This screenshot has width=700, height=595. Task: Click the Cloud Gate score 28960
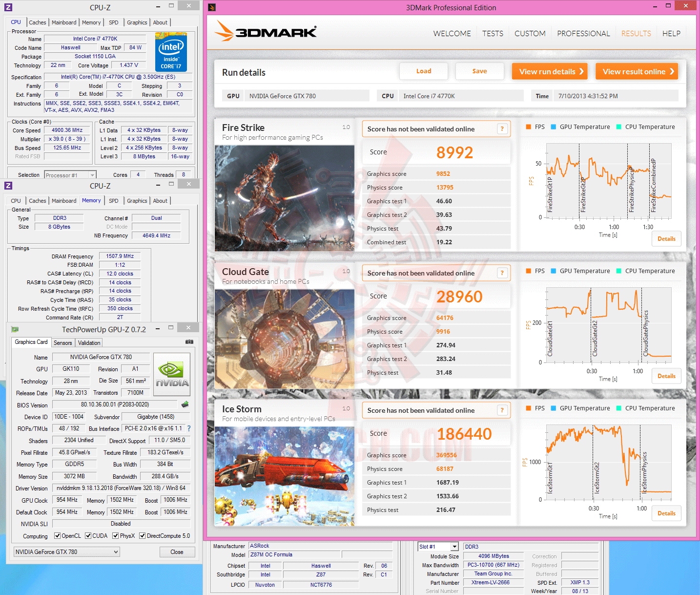(x=459, y=297)
